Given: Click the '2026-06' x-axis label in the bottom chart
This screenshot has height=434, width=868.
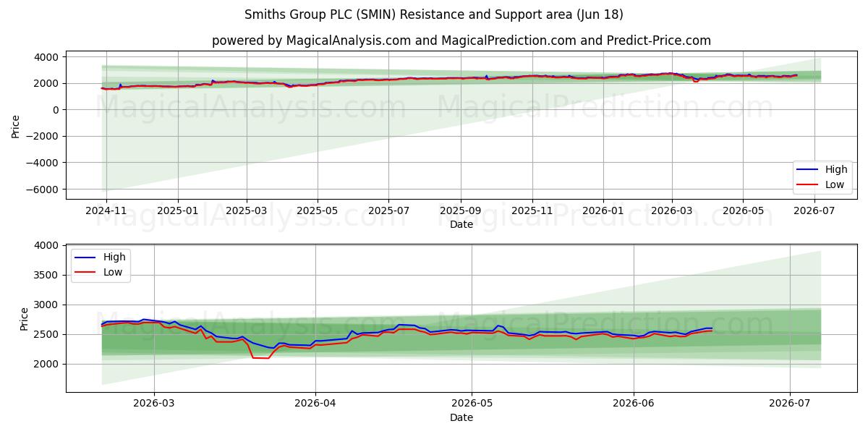Looking at the screenshot, I should 634,404.
